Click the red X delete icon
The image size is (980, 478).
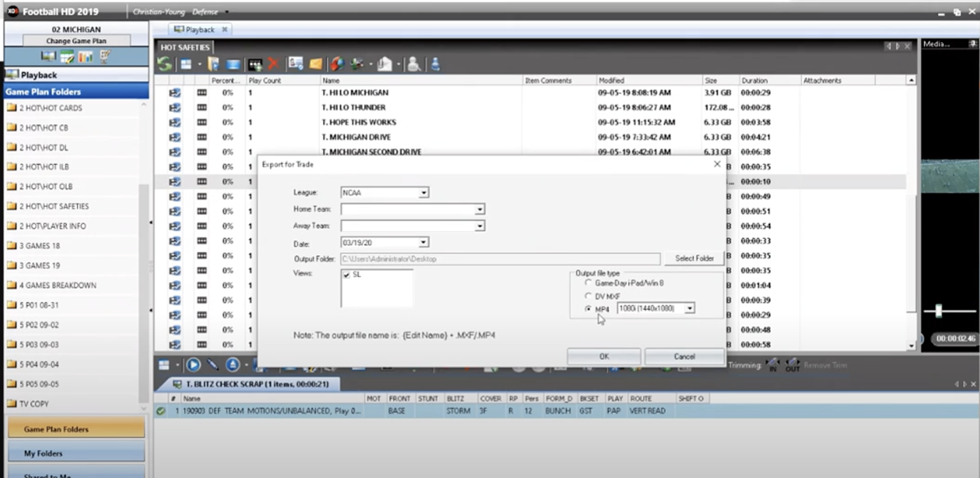pyautogui.click(x=272, y=64)
